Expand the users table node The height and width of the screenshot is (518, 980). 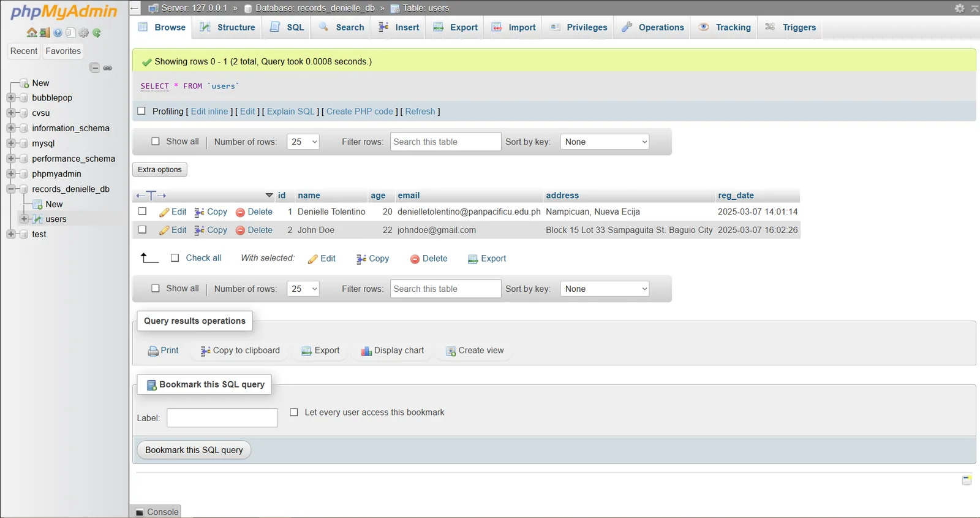pos(24,219)
